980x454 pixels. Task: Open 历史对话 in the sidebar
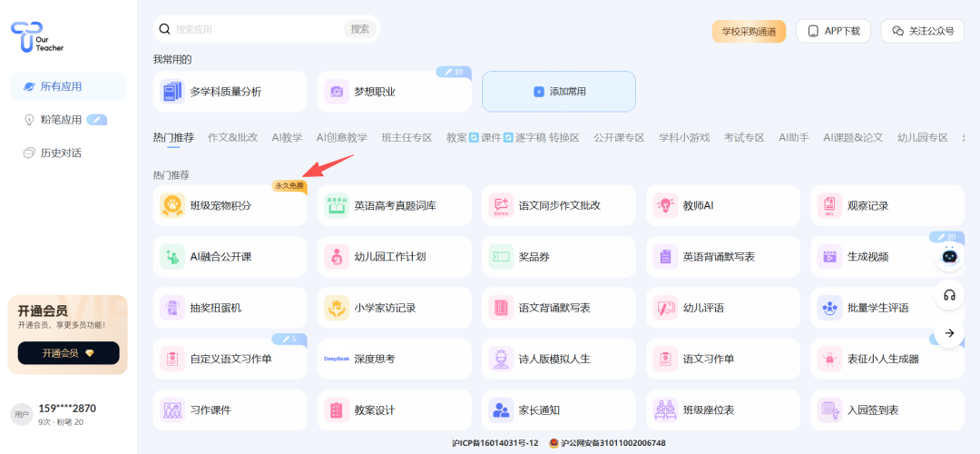click(x=69, y=153)
